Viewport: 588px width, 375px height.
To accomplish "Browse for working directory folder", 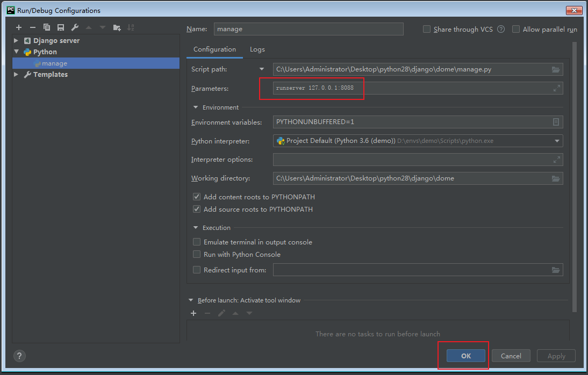I will (x=556, y=178).
